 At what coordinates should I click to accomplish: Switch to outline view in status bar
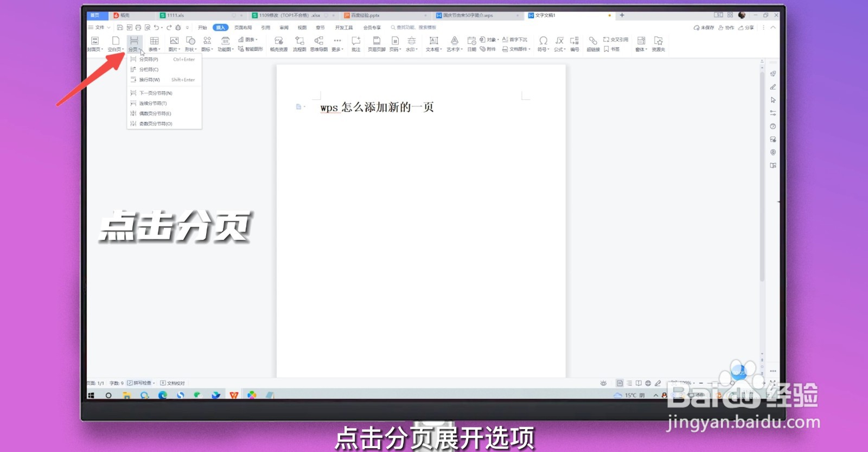629,383
